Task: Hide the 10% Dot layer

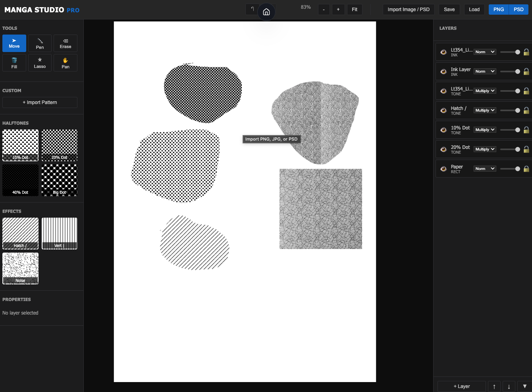Action: [443, 130]
